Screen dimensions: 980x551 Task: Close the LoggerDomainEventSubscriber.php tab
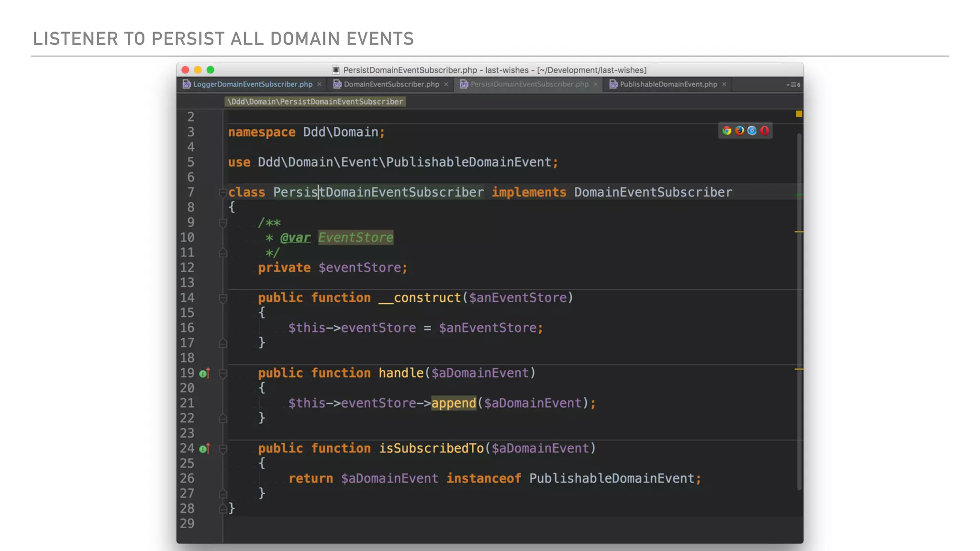319,84
